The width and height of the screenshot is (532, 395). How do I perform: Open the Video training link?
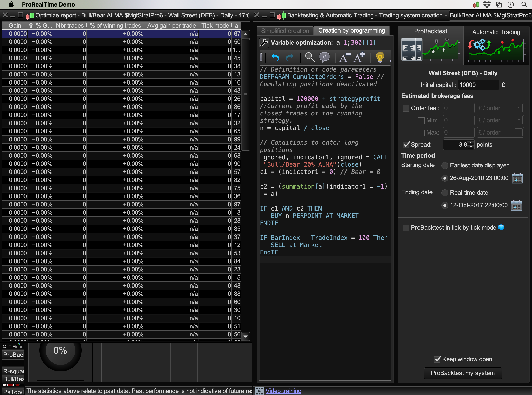point(283,391)
